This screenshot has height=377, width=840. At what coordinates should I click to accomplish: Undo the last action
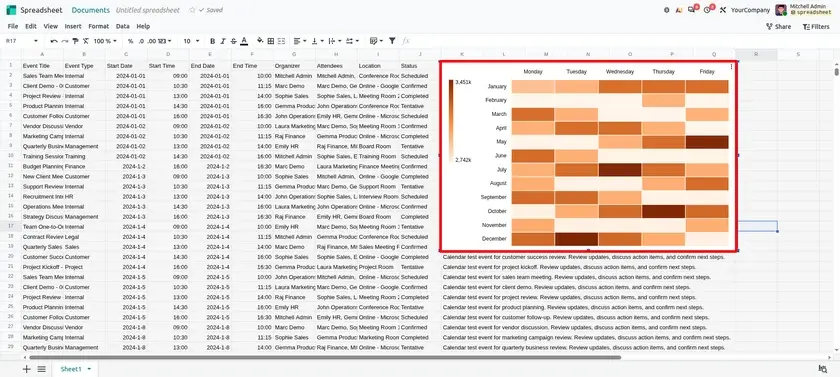[x=54, y=41]
